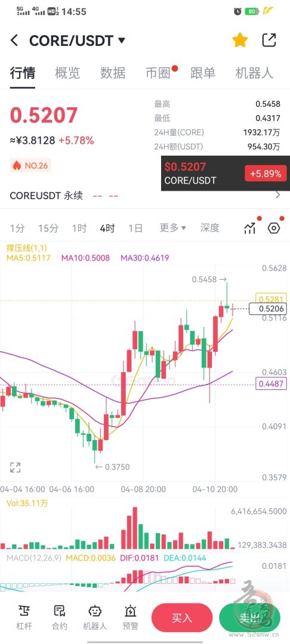290x644 pixels.
Task: Open 合约 contract trading icon
Action: click(x=59, y=617)
